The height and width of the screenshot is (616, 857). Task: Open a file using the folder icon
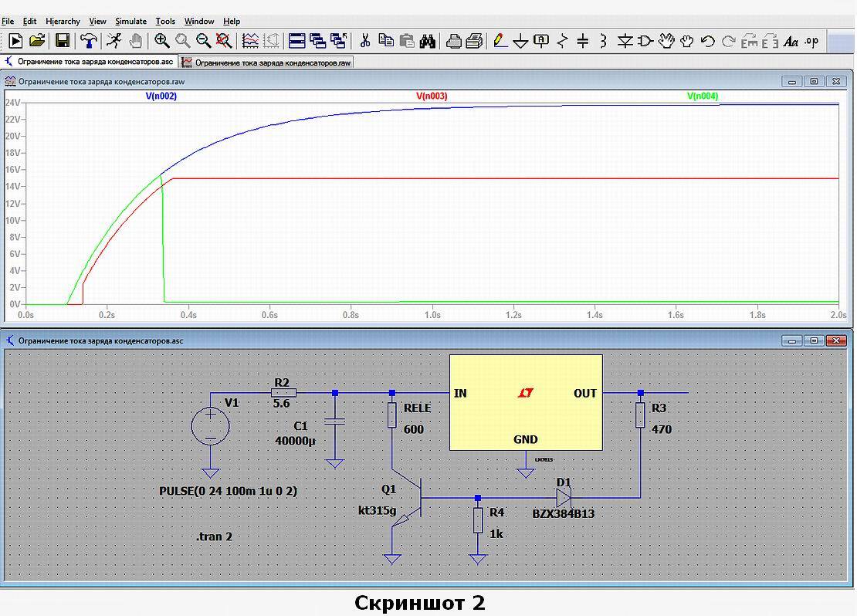[x=37, y=41]
